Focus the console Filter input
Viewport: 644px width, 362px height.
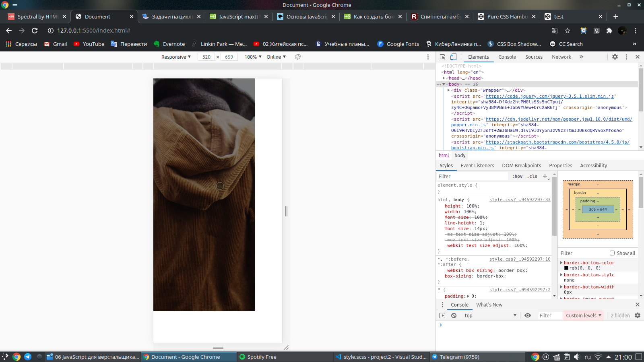(x=549, y=315)
